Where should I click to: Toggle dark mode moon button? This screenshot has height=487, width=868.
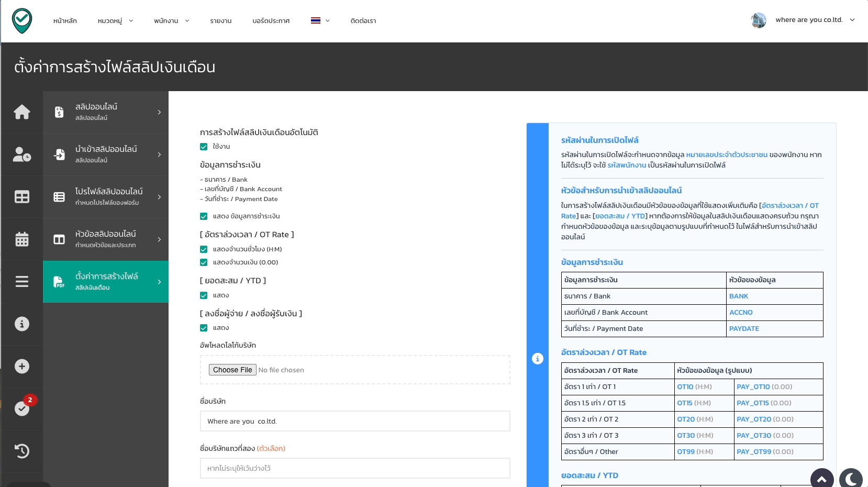pyautogui.click(x=851, y=479)
